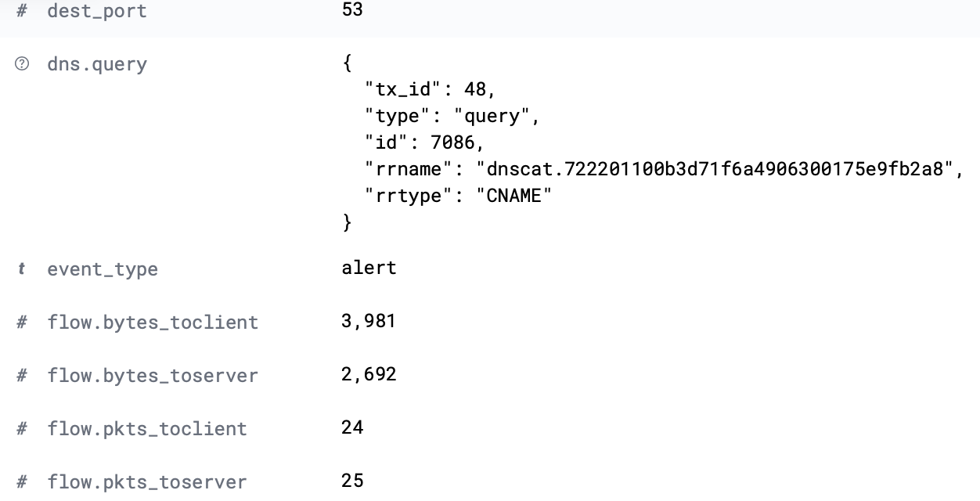Select the dns.query field name

pyautogui.click(x=97, y=64)
